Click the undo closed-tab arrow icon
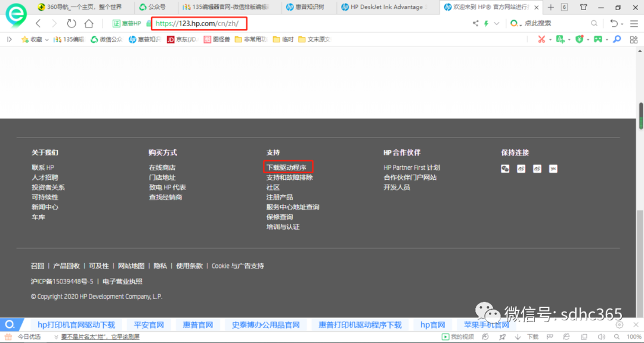 pos(614,23)
